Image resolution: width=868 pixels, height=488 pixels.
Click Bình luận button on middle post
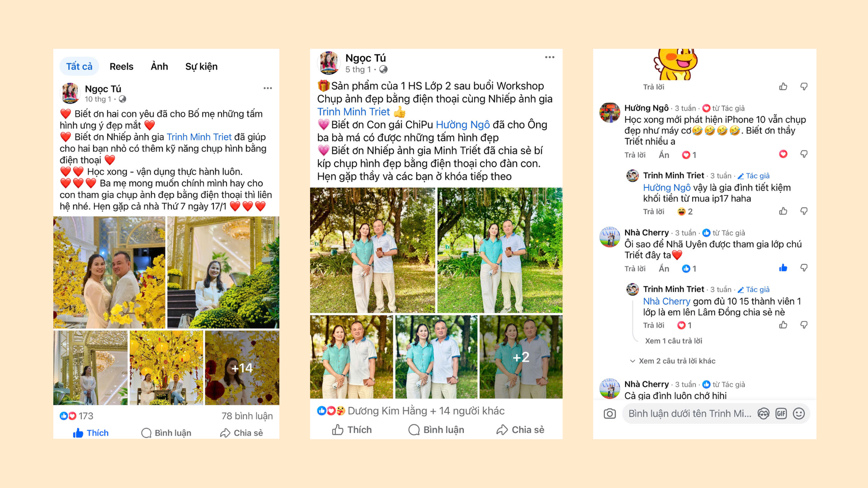point(436,430)
